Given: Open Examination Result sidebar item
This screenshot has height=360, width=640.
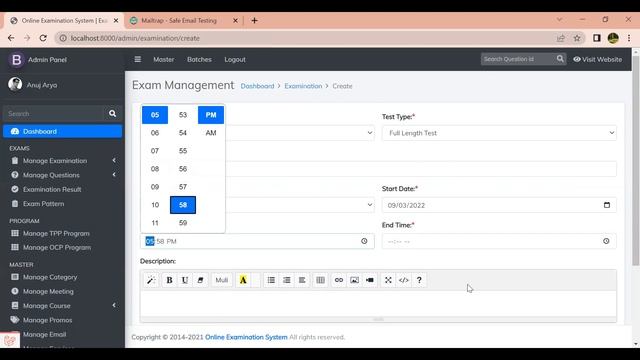Looking at the screenshot, I should coord(62,189).
